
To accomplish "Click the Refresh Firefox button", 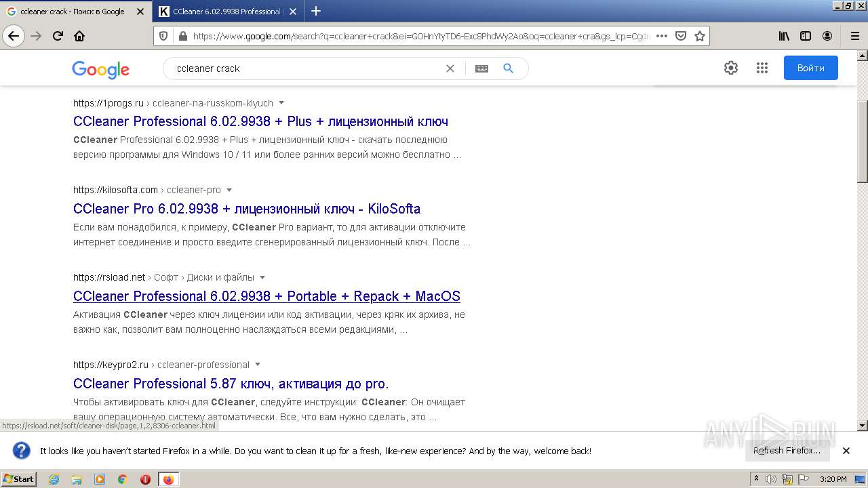I will (787, 451).
